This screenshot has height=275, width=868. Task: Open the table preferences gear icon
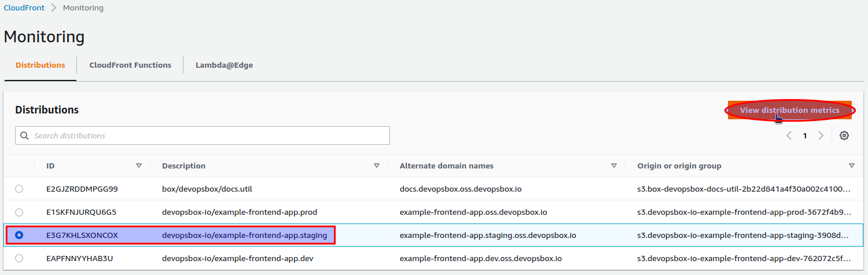click(x=844, y=135)
